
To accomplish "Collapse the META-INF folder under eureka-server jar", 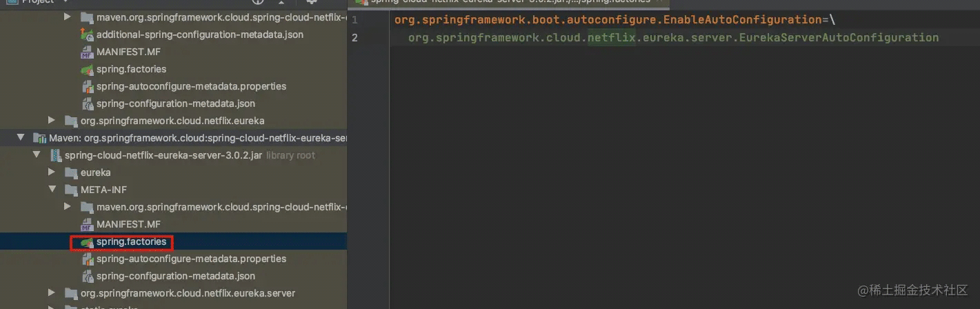I will click(x=51, y=190).
